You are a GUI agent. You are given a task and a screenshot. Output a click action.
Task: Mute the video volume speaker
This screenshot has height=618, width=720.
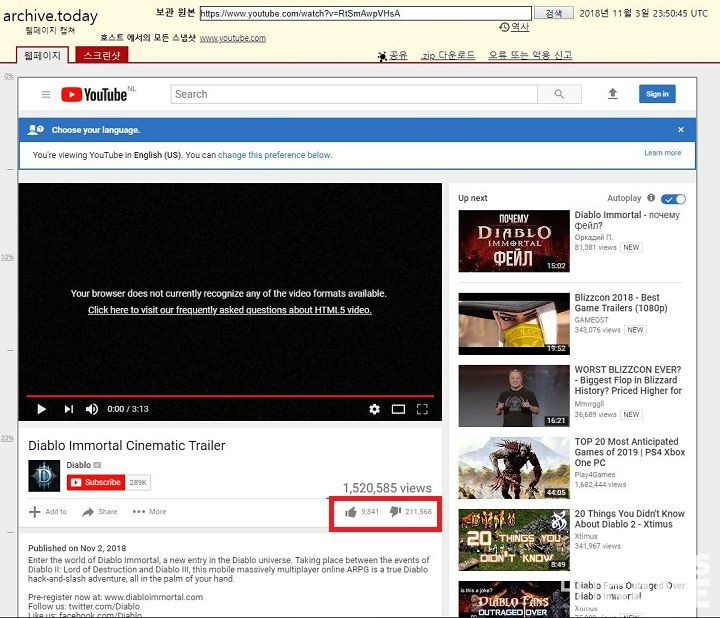tap(92, 409)
